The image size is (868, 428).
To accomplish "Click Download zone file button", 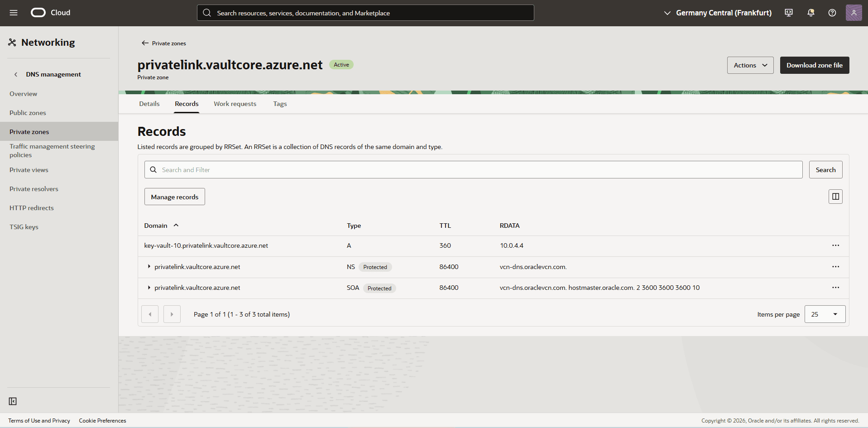I will tap(815, 65).
